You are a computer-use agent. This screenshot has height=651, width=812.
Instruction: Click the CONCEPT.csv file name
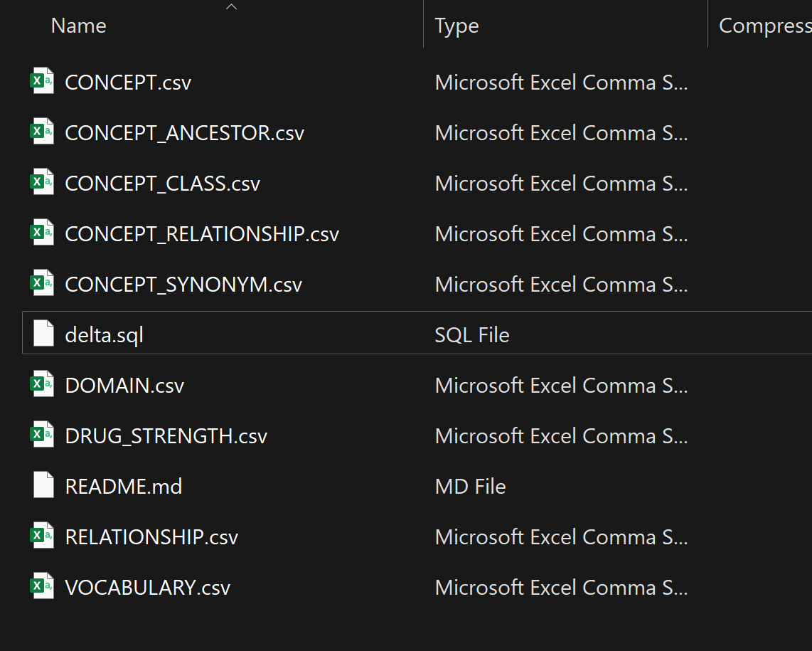(x=128, y=83)
